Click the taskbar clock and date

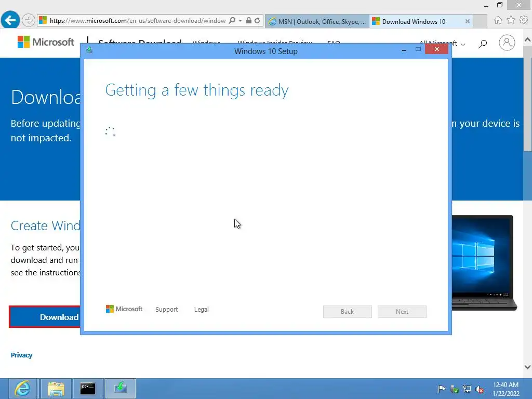click(x=506, y=389)
